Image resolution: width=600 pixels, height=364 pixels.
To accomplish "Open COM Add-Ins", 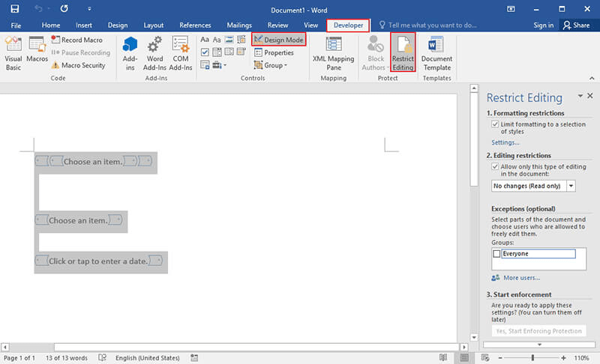I will point(180,53).
